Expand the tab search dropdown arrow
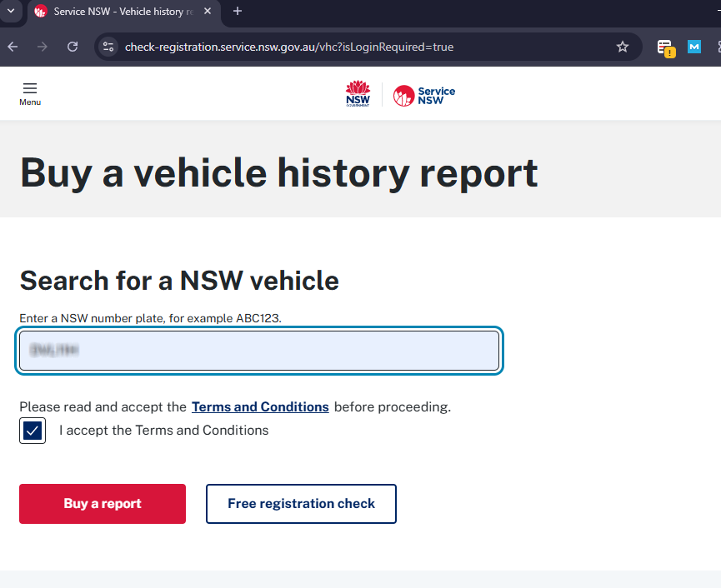The image size is (721, 588). pyautogui.click(x=11, y=11)
